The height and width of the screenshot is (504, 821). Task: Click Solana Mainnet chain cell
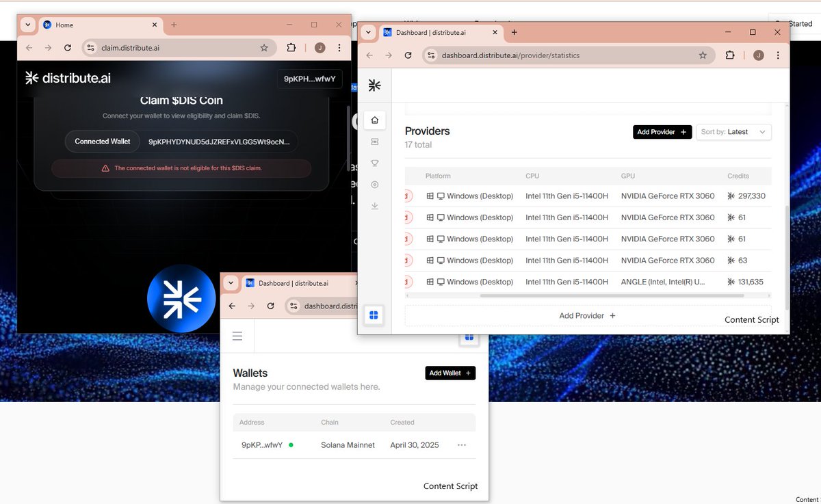point(348,445)
